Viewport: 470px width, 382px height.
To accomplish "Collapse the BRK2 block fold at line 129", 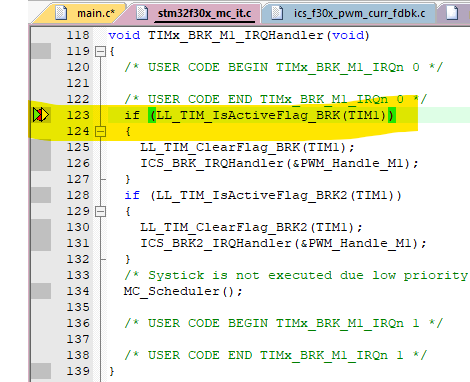I will 100,212.
